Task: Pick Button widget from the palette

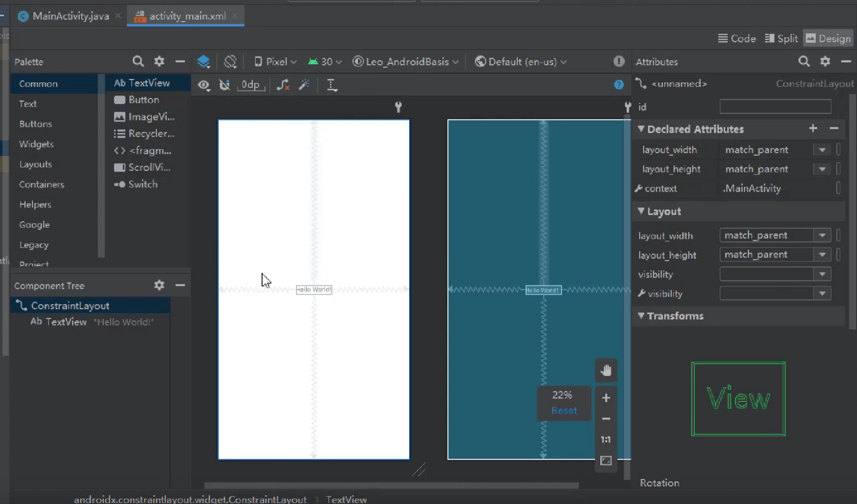Action: pos(148,100)
